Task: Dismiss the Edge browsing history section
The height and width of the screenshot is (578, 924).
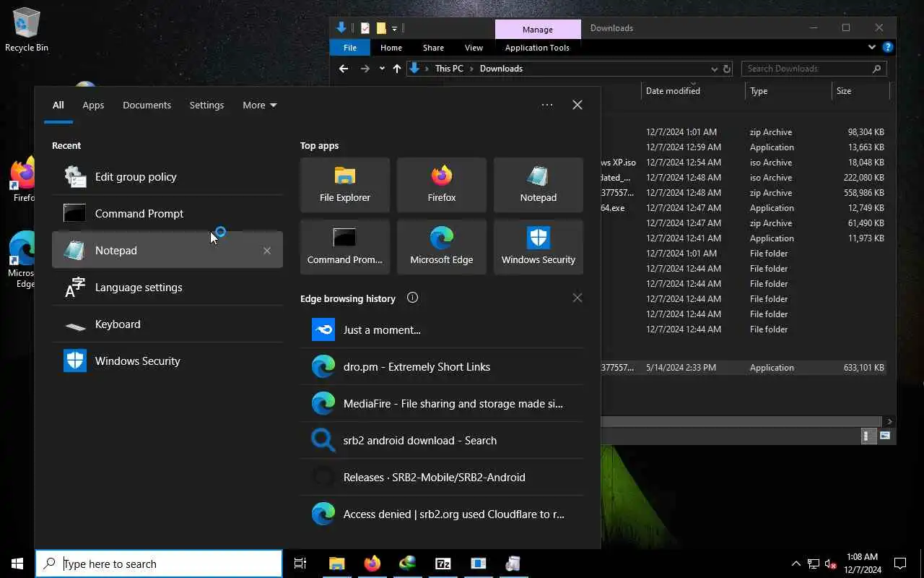Action: (x=577, y=298)
